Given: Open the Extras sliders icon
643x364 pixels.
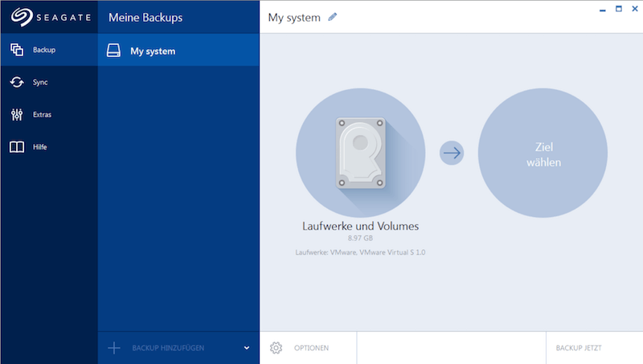Looking at the screenshot, I should [16, 114].
